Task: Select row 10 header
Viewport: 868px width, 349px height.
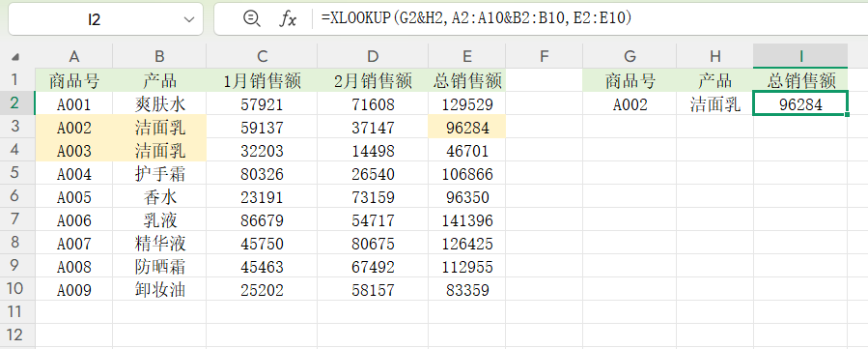Action: 17,289
